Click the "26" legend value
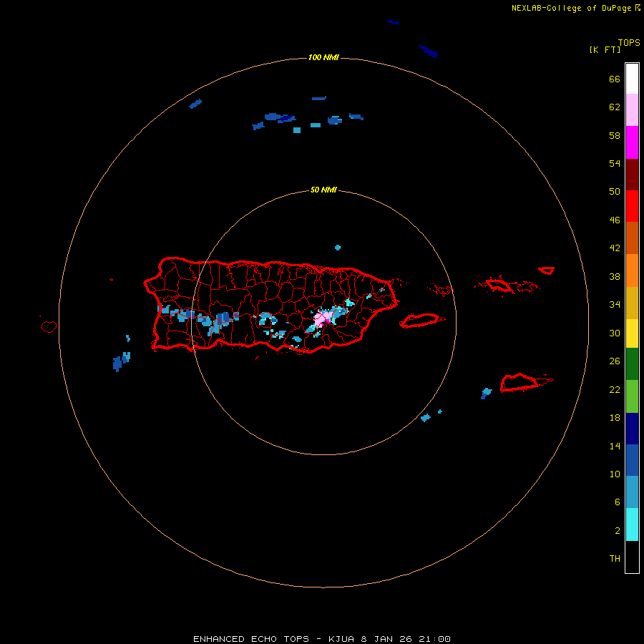 [615, 361]
